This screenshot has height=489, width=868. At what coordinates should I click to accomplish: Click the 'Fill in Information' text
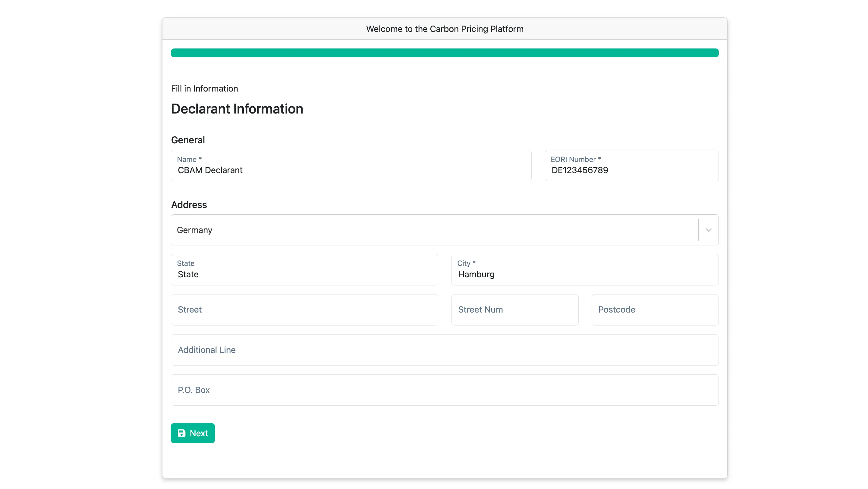pos(204,89)
